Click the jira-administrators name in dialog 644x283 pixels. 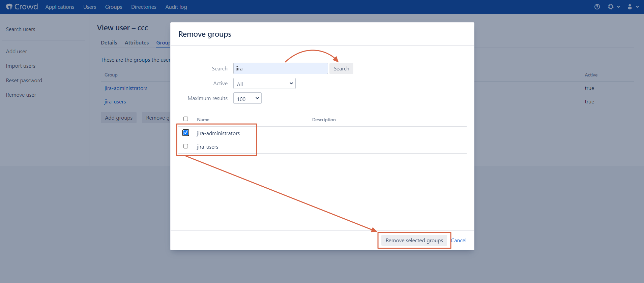[x=218, y=133]
